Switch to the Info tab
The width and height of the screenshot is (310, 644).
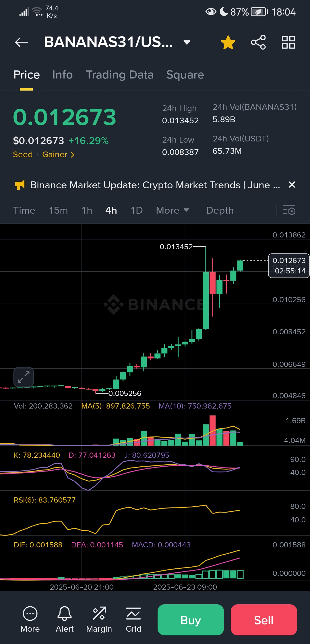(63, 75)
